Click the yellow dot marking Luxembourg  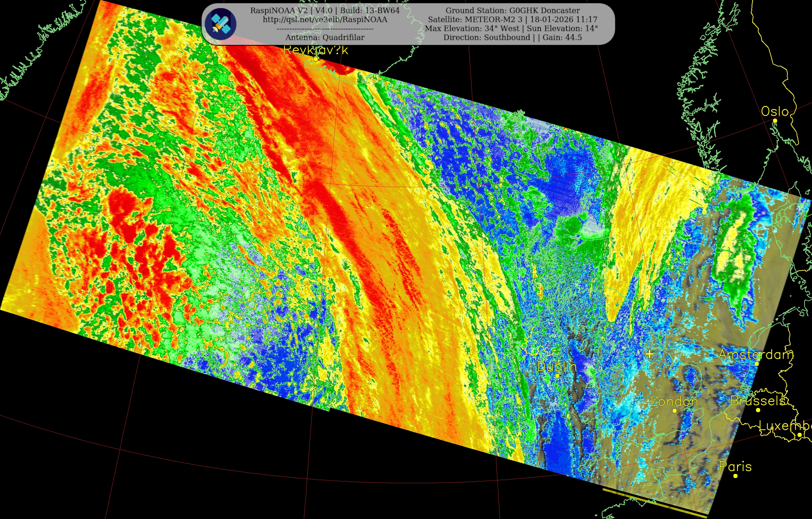tap(799, 435)
